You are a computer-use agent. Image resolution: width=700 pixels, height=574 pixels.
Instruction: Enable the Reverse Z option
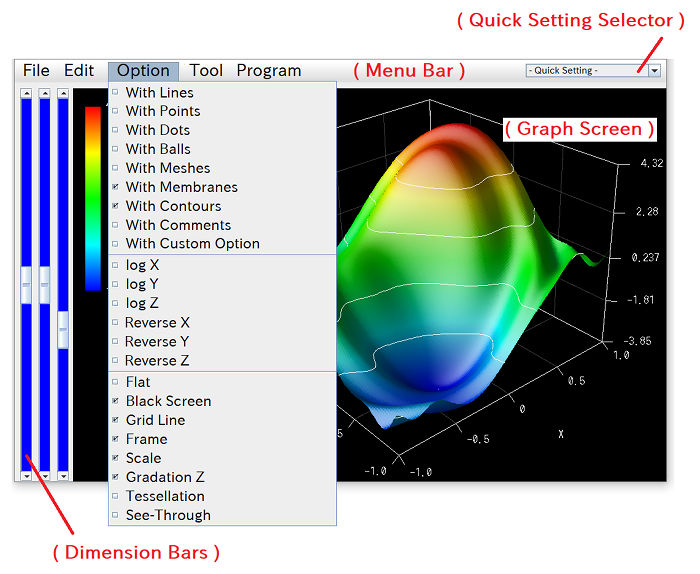[x=222, y=360]
